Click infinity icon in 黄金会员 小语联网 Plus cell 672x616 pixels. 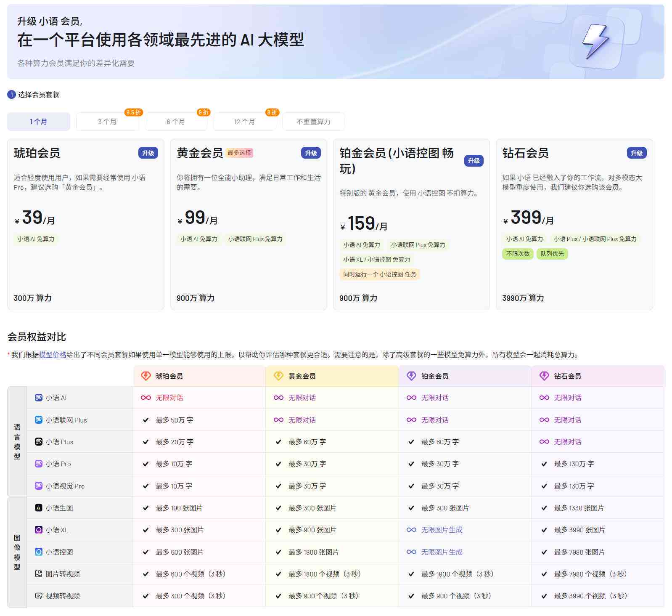coord(278,420)
